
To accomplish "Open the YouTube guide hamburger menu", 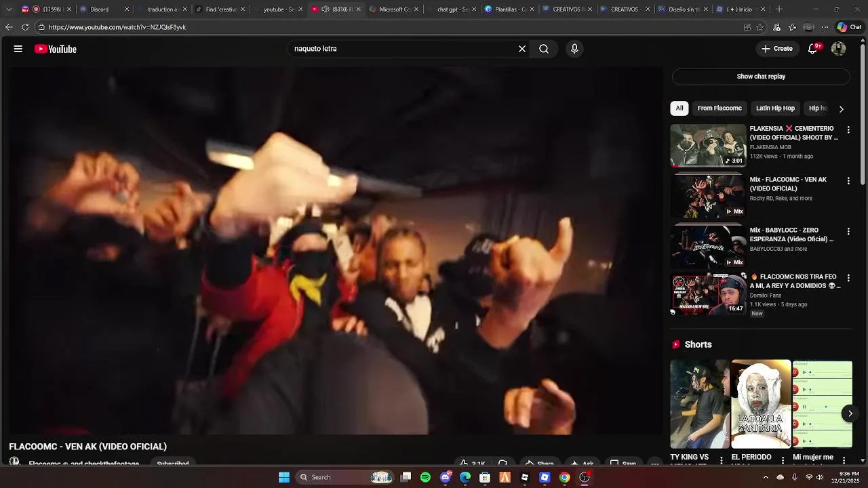I will (x=18, y=49).
